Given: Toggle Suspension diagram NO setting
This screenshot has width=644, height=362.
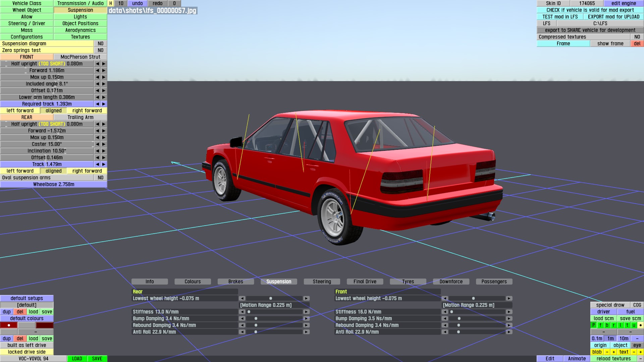Looking at the screenshot, I should [100, 44].
